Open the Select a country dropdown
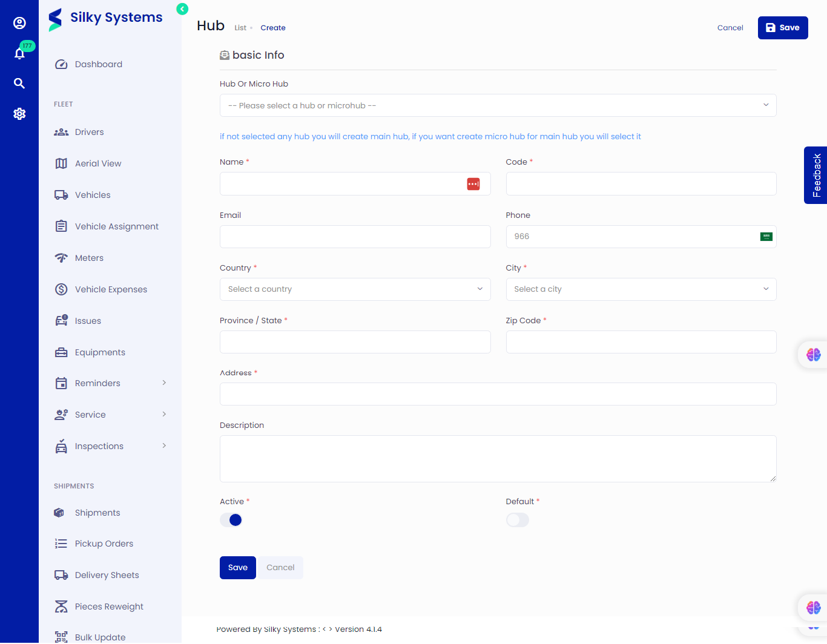 [x=355, y=289]
